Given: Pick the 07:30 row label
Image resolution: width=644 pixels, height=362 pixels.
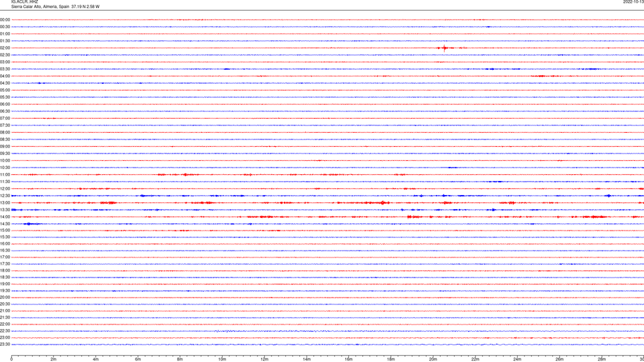Looking at the screenshot, I should (x=5, y=125).
